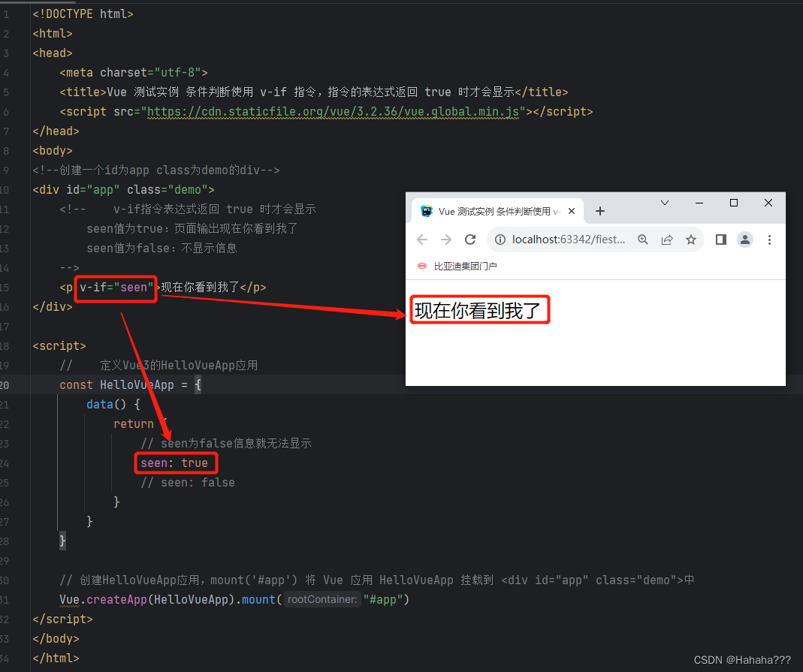Image resolution: width=803 pixels, height=672 pixels.
Task: Click the localhost:63342 address bar
Action: [569, 240]
